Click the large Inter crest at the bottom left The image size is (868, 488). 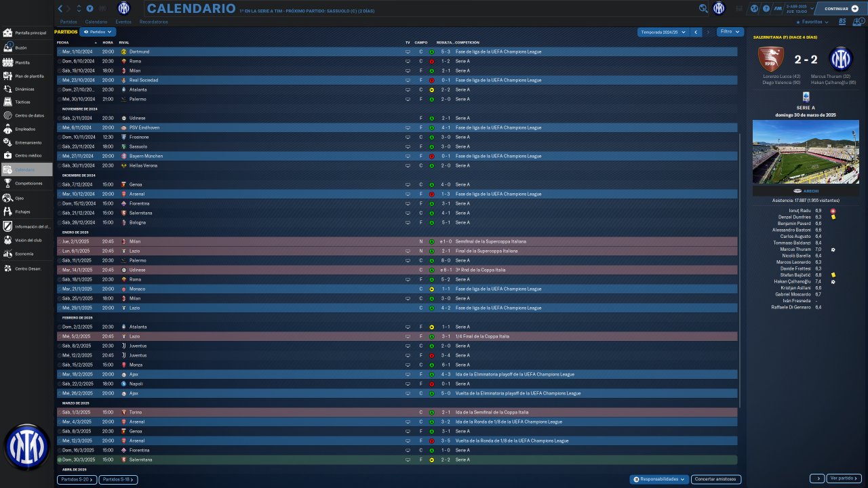[x=26, y=447]
